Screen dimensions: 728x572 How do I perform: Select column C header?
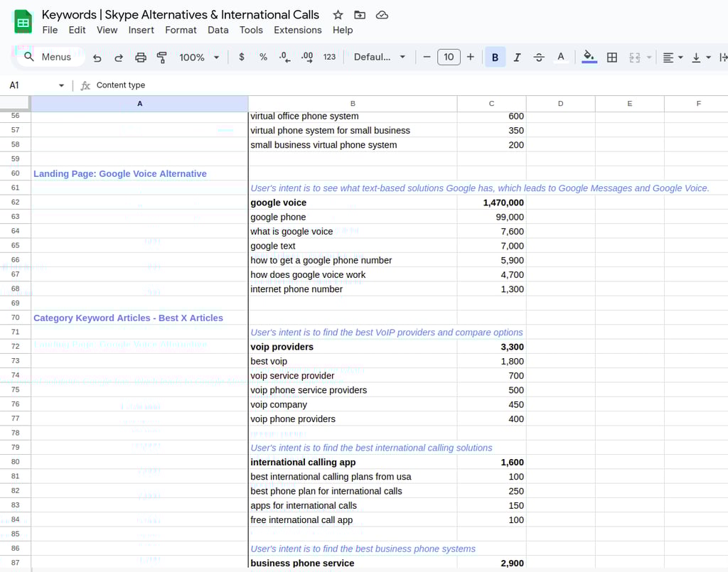point(492,104)
